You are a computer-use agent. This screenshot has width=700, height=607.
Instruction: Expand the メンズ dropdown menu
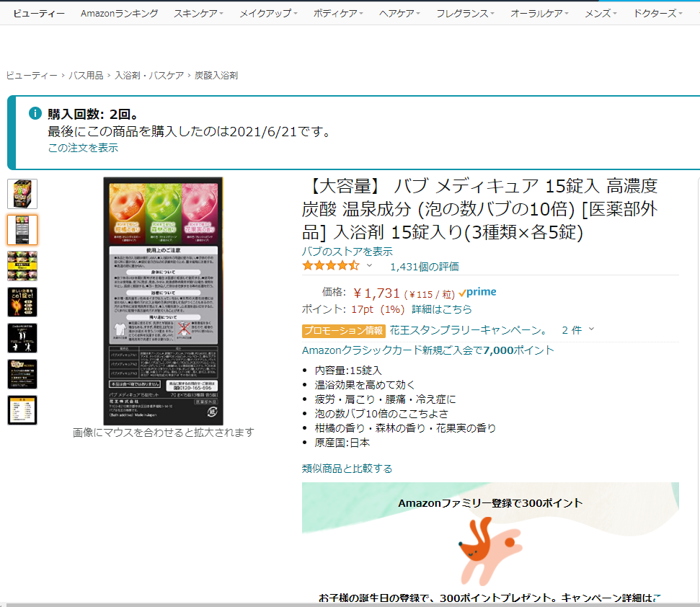(x=601, y=14)
